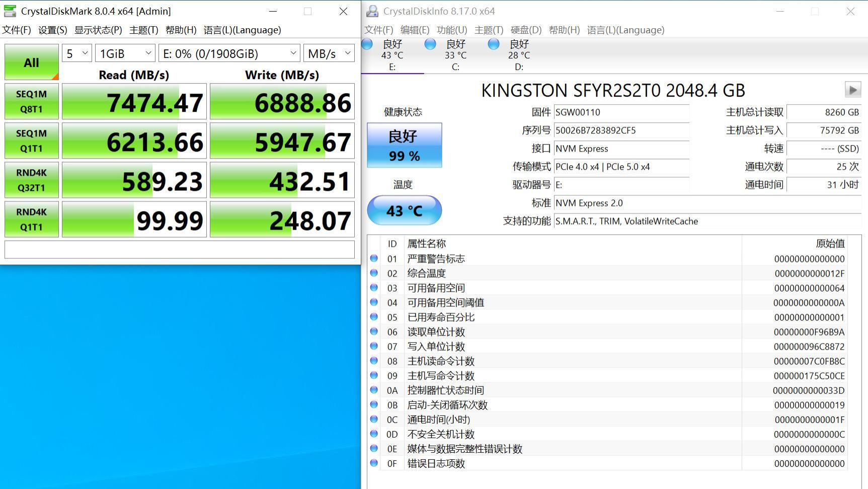Image resolution: width=868 pixels, height=489 pixels.
Task: Run the RND4K Q32T1 test
Action: [32, 180]
